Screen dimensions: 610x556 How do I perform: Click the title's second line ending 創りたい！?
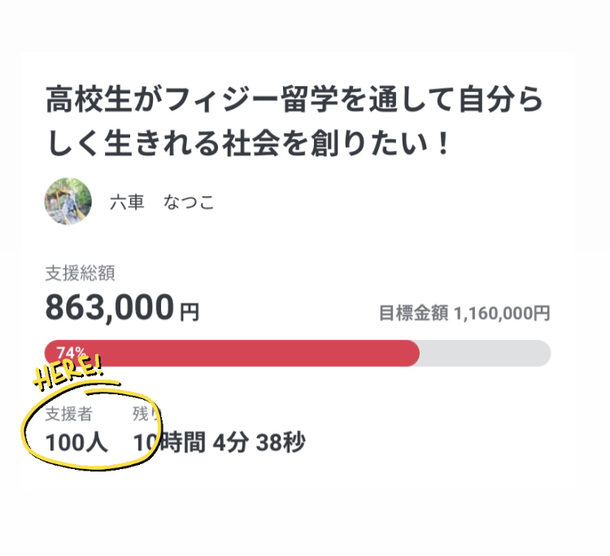[250, 143]
